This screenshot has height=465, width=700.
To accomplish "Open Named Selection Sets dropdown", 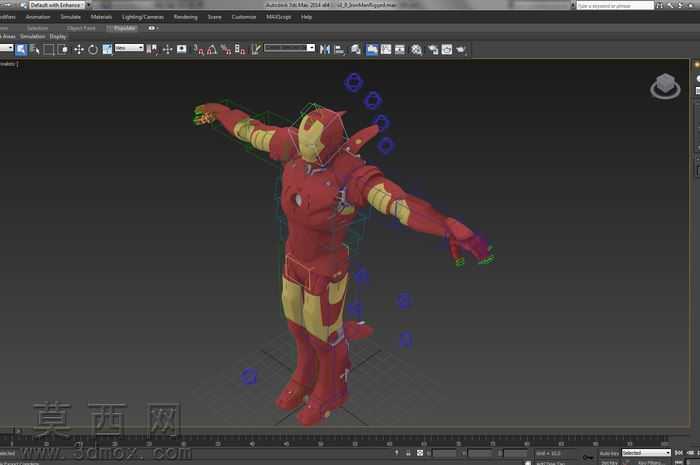I will point(290,48).
